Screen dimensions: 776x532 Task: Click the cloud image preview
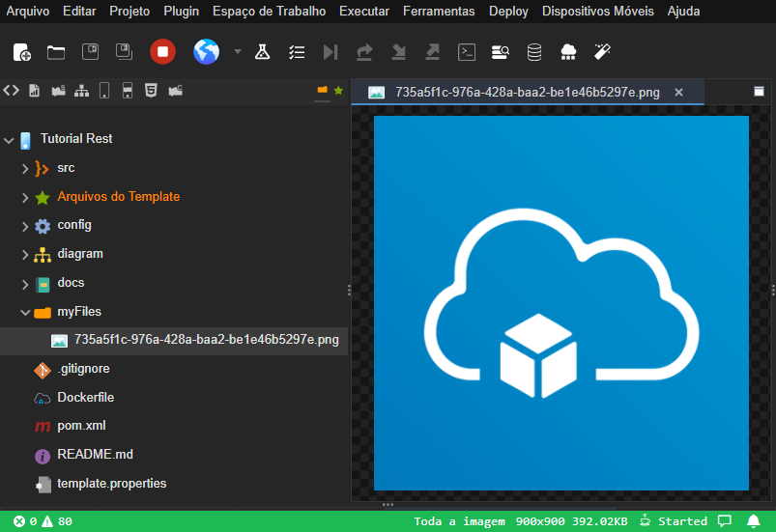coord(561,303)
